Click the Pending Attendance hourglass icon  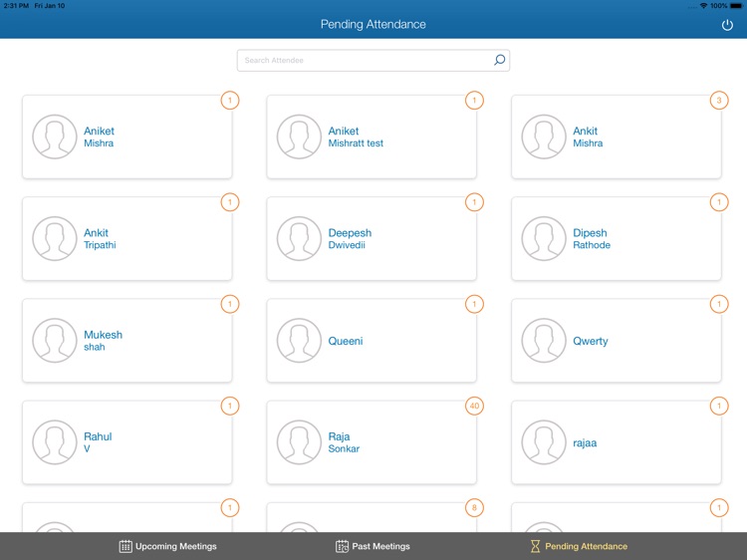536,546
